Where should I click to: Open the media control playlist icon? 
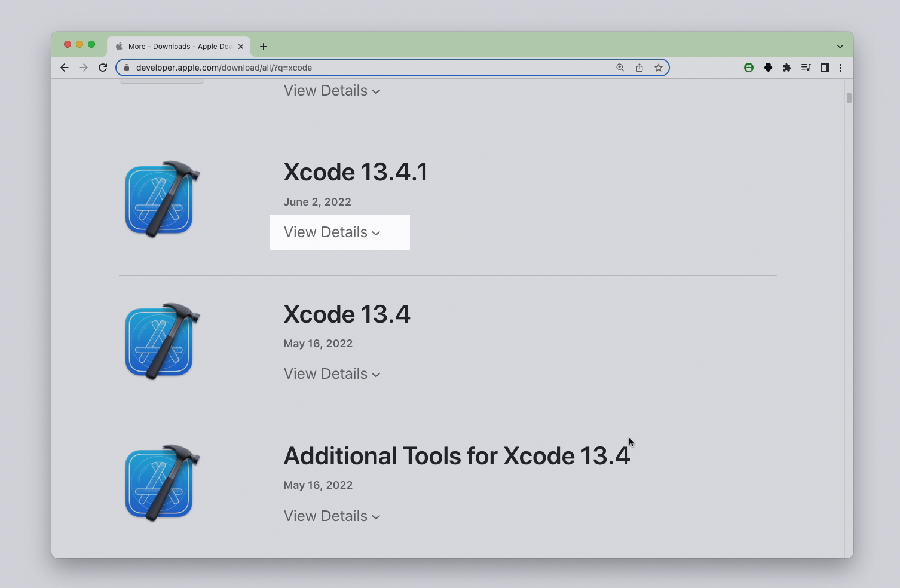(x=806, y=68)
